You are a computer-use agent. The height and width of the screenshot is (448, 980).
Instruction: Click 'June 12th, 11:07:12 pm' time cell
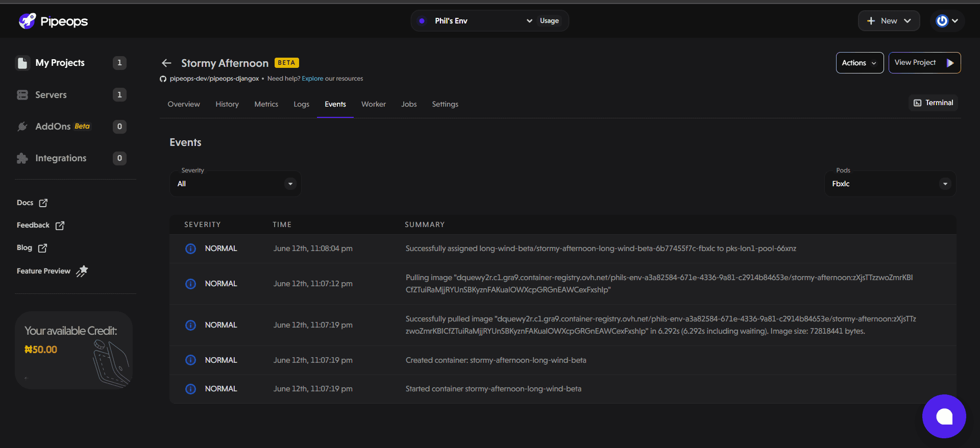tap(313, 284)
